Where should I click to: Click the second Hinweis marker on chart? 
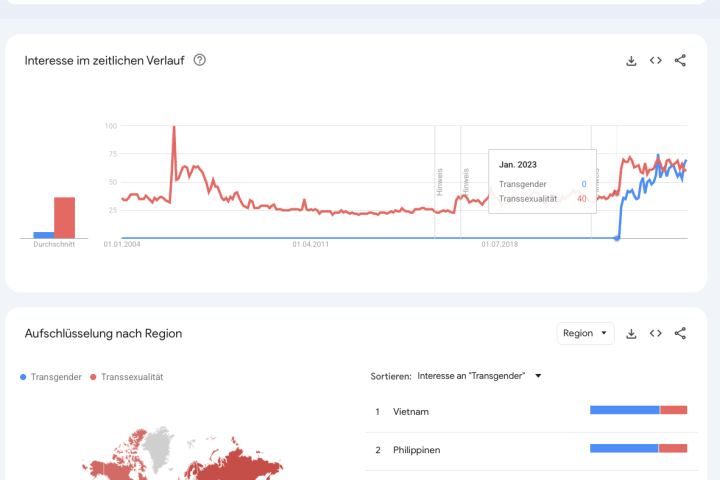(465, 181)
